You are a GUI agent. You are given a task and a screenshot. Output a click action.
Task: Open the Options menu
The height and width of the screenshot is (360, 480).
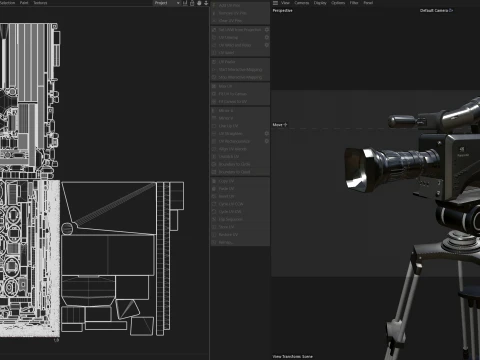pos(338,3)
